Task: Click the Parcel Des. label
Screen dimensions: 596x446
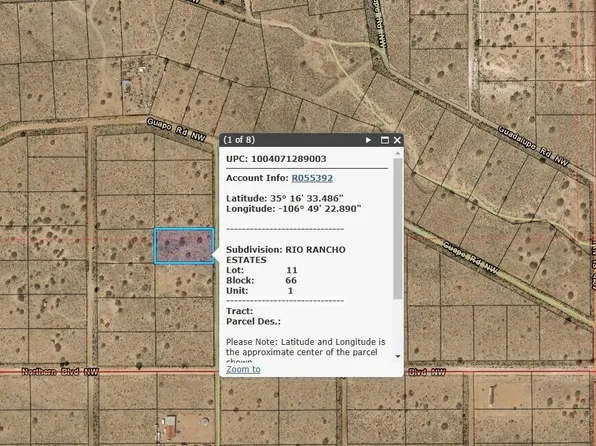Action: 254,321
